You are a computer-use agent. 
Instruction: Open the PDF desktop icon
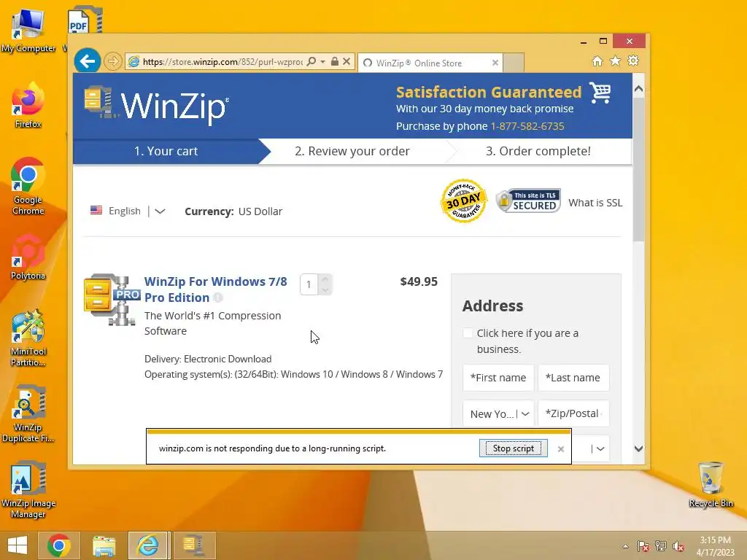pos(85,20)
